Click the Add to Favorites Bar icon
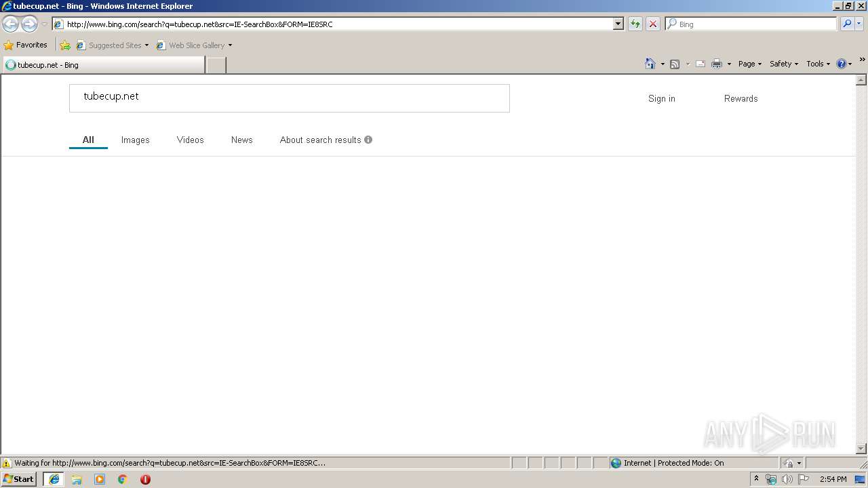 65,45
